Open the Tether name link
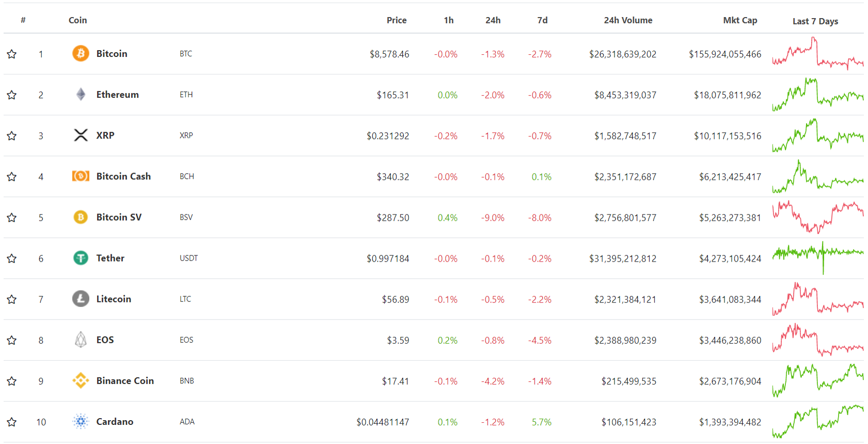The height and width of the screenshot is (444, 868). point(111,258)
